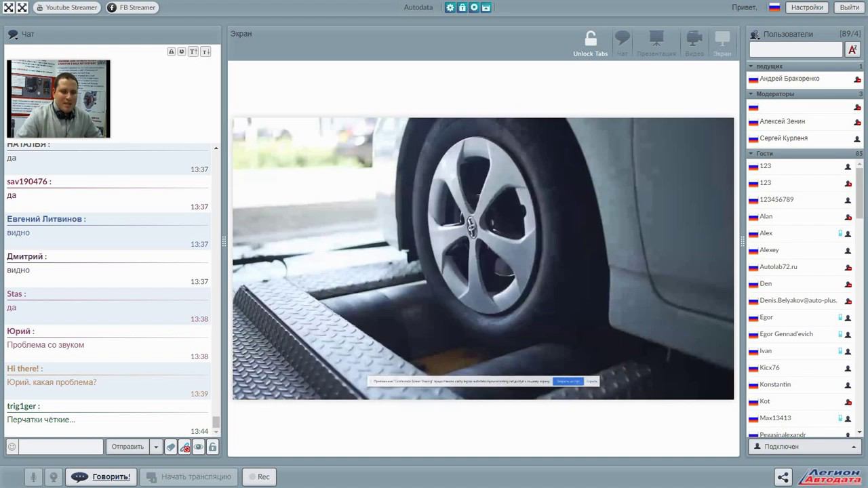The width and height of the screenshot is (868, 488).
Task: Click status icon next to Alan
Action: coord(848,217)
